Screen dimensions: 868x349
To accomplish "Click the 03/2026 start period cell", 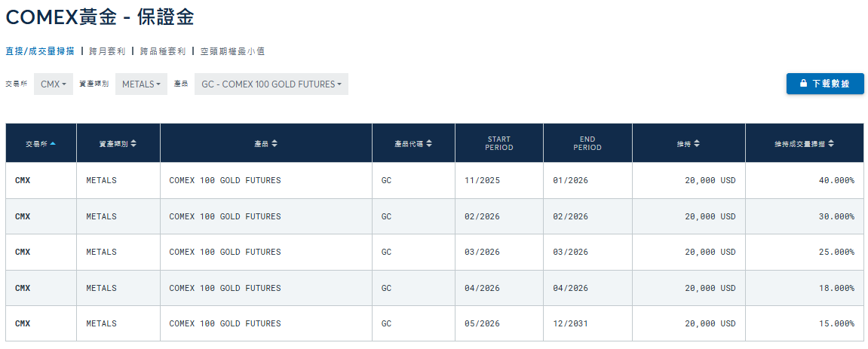I will (482, 252).
